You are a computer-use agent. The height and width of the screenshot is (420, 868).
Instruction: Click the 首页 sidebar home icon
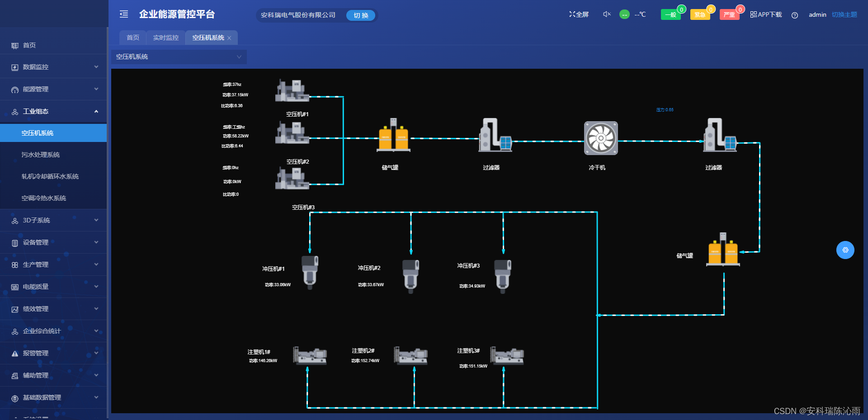pos(15,46)
